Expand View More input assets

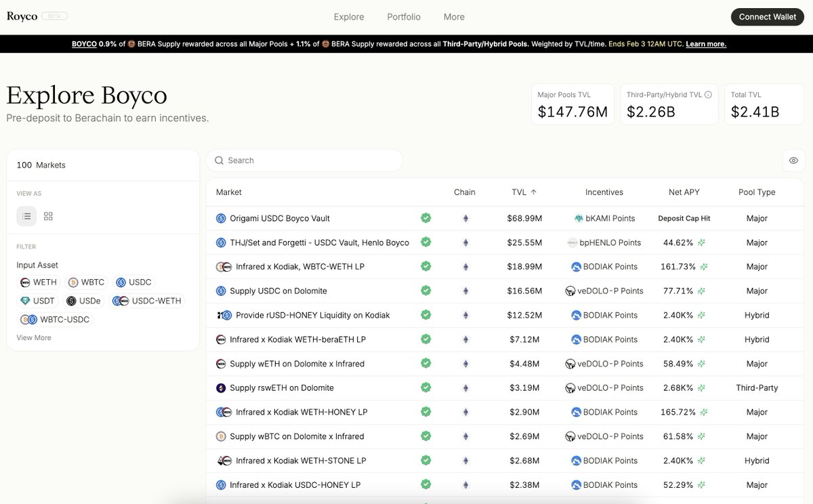pyautogui.click(x=34, y=337)
